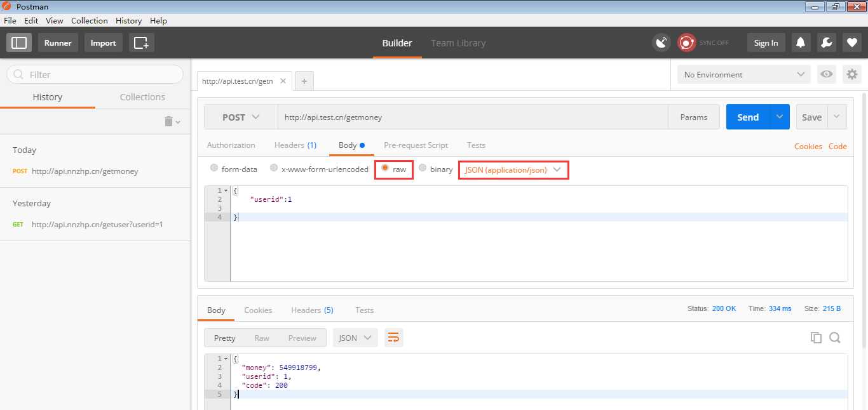Open the request Tests tab
The width and height of the screenshot is (868, 410).
click(476, 145)
